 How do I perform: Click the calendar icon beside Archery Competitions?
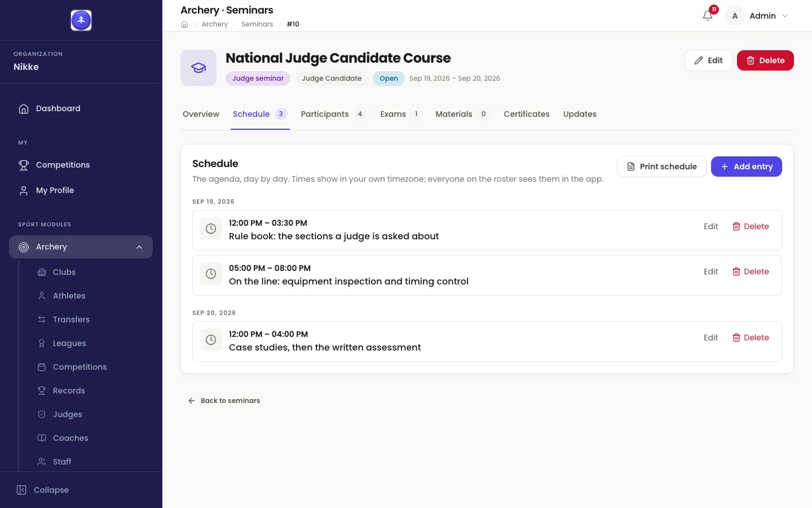click(42, 367)
